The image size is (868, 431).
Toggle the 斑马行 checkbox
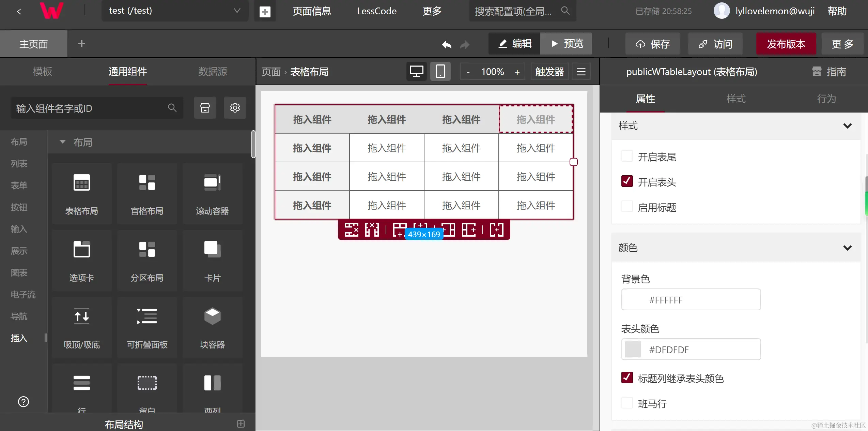pos(627,403)
